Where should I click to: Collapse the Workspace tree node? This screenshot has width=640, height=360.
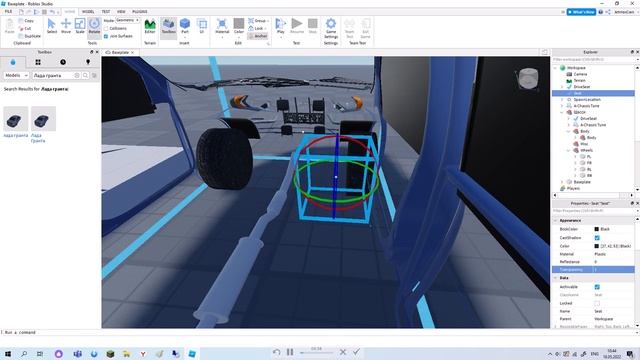click(x=556, y=68)
